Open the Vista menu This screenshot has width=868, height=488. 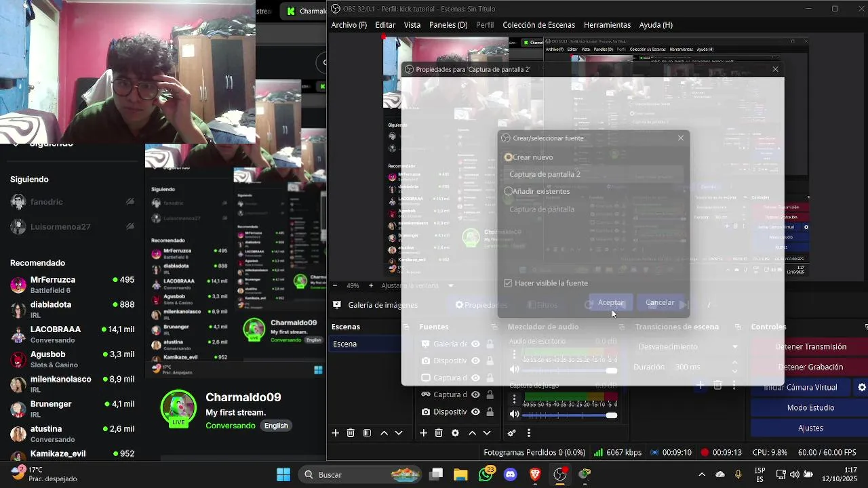(412, 25)
